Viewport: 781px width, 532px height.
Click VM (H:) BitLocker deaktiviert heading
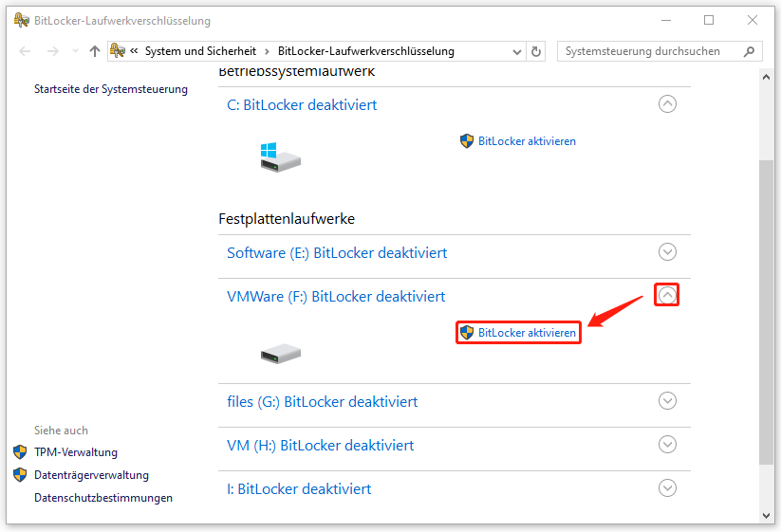point(320,446)
